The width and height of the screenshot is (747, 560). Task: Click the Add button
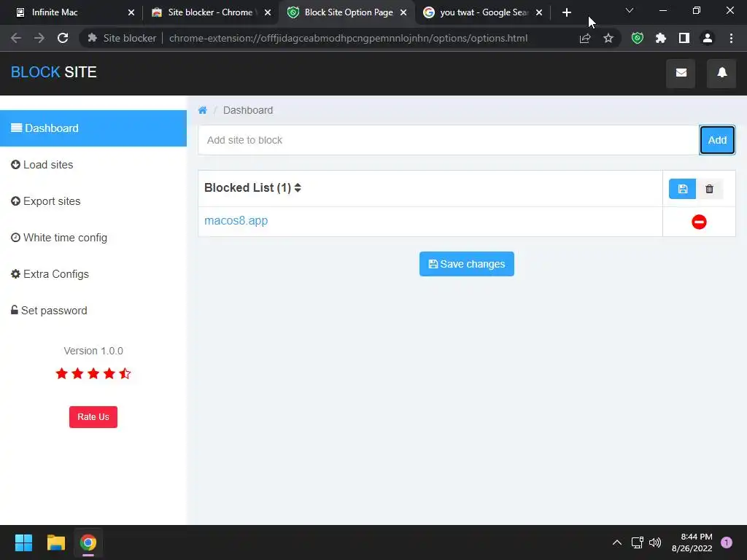click(x=717, y=140)
